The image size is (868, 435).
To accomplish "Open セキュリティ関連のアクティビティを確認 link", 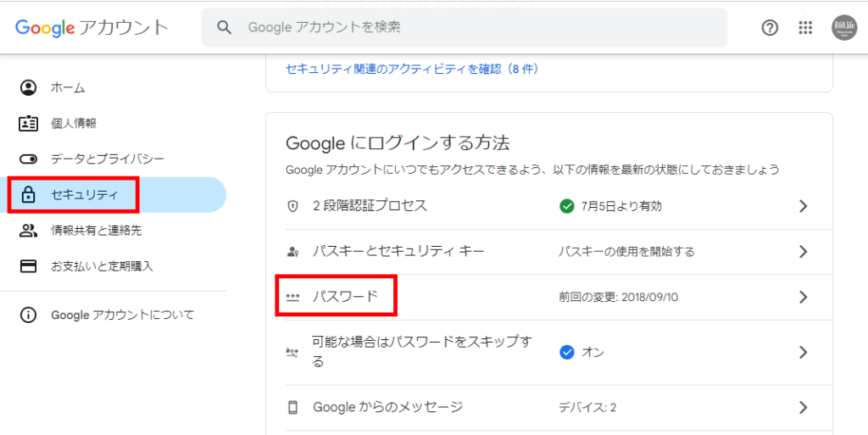I will [x=412, y=68].
